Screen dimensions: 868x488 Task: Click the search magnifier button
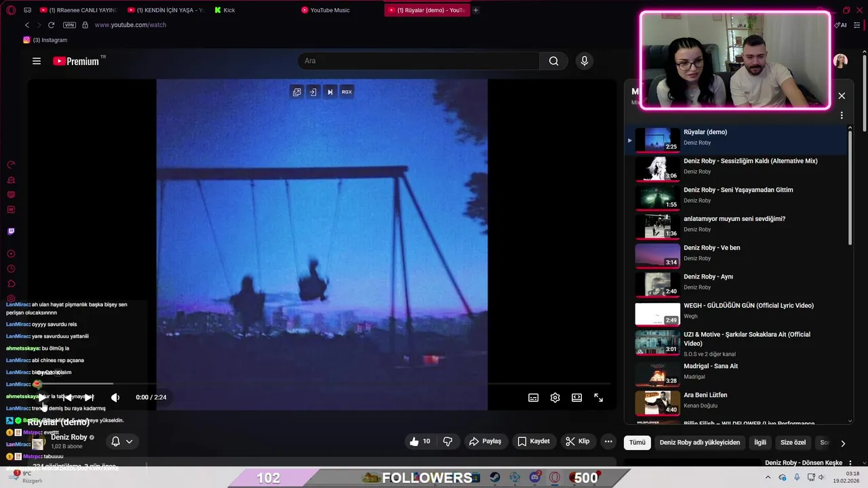click(x=554, y=61)
